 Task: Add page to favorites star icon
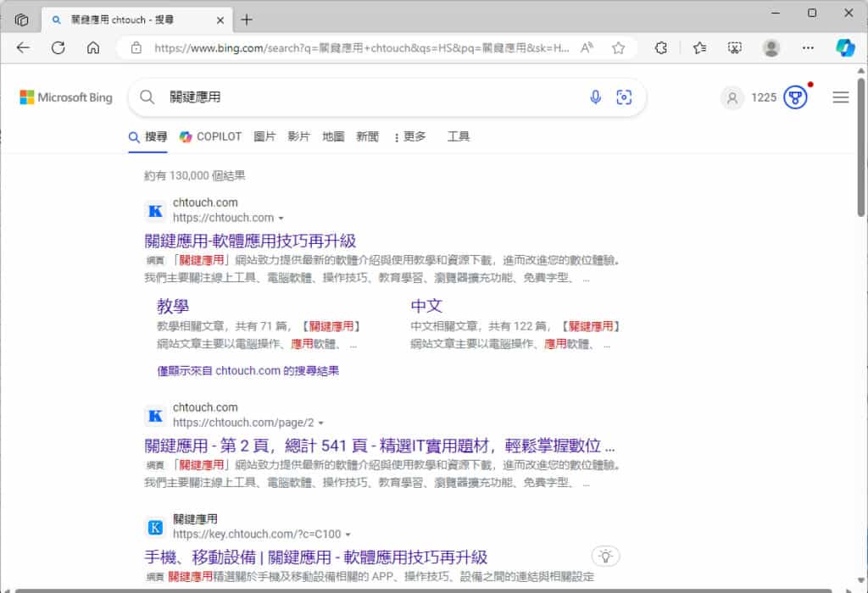[x=618, y=48]
